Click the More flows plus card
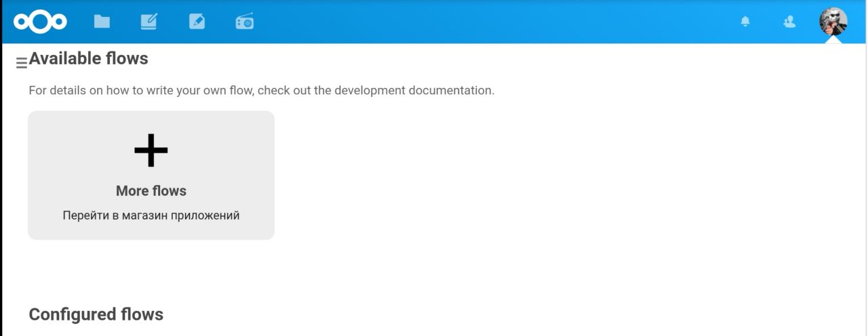 tap(151, 175)
